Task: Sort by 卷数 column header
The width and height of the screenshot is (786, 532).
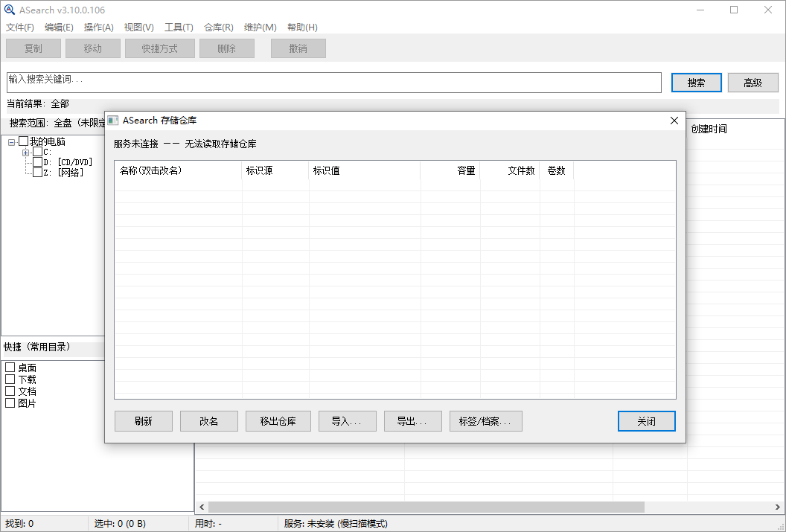Action: [557, 170]
